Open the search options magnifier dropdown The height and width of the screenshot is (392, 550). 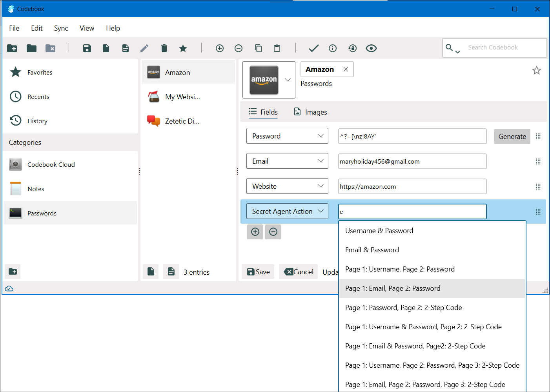(453, 48)
